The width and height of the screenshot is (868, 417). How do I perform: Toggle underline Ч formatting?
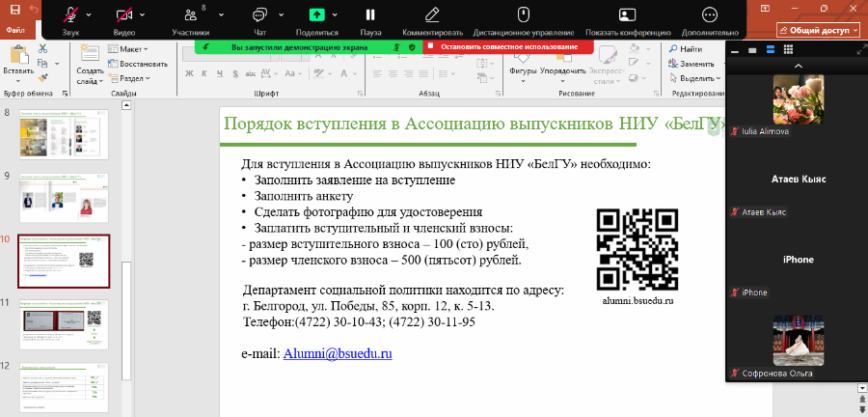click(x=220, y=73)
